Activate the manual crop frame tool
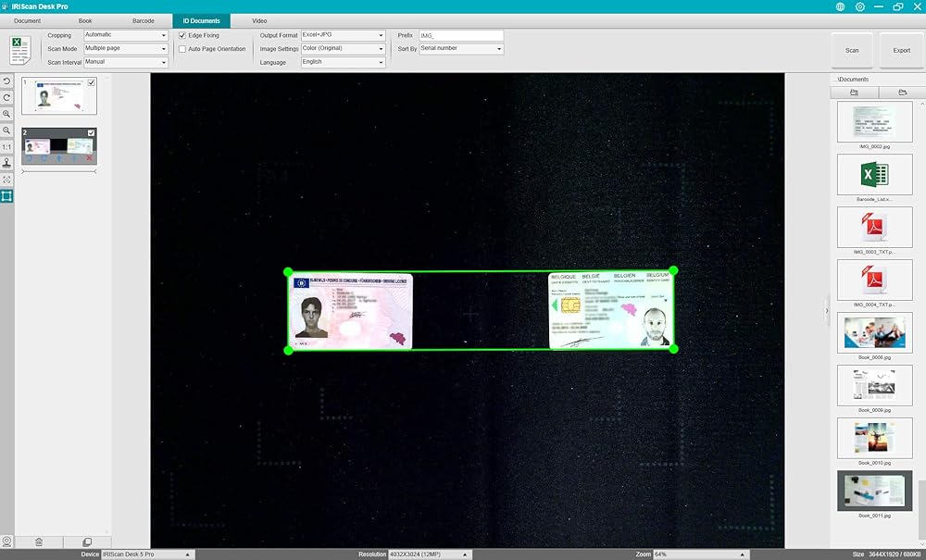Screen dimensions: 926x560 [7, 196]
